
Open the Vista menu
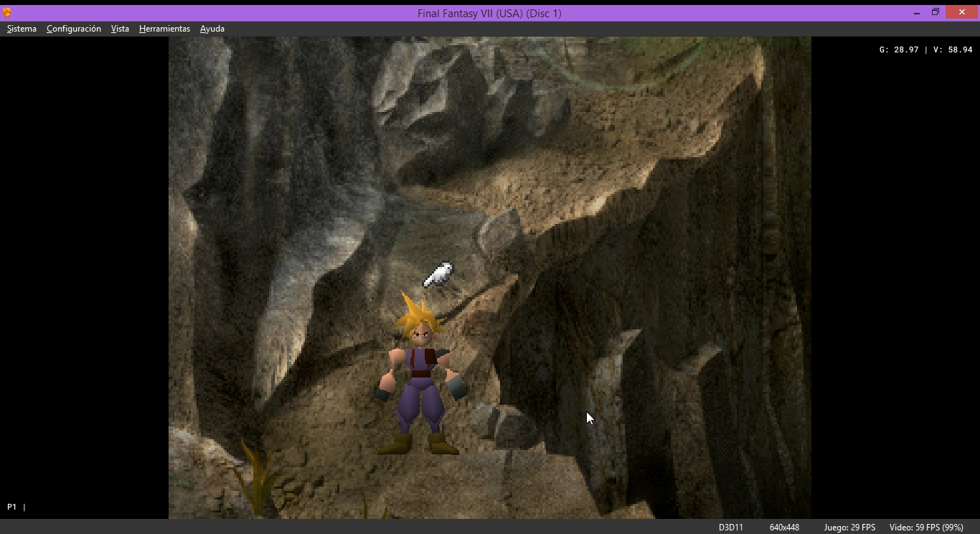pos(120,29)
